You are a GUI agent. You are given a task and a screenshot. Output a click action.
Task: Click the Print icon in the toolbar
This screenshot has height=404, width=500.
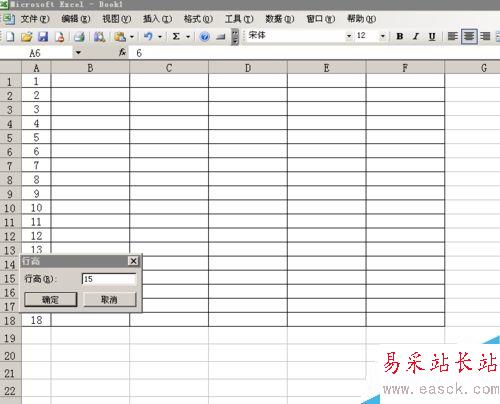point(79,36)
